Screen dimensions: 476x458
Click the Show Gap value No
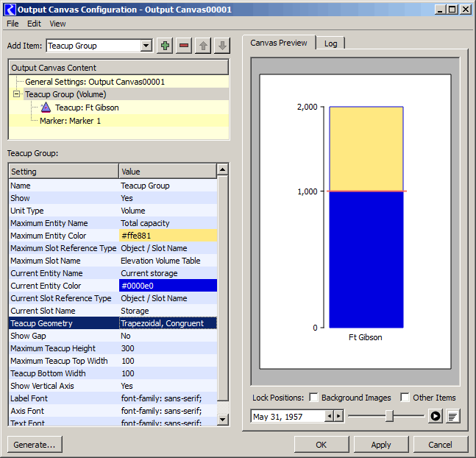tap(168, 336)
